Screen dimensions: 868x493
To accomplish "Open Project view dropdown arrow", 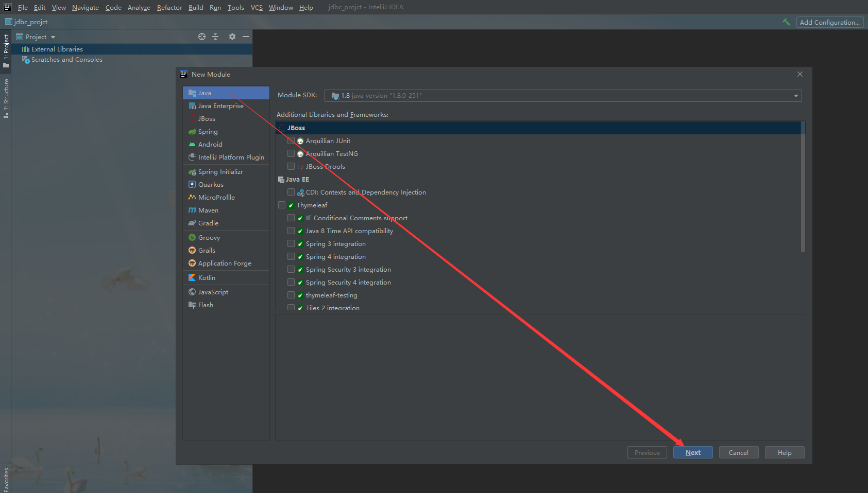I will (53, 37).
